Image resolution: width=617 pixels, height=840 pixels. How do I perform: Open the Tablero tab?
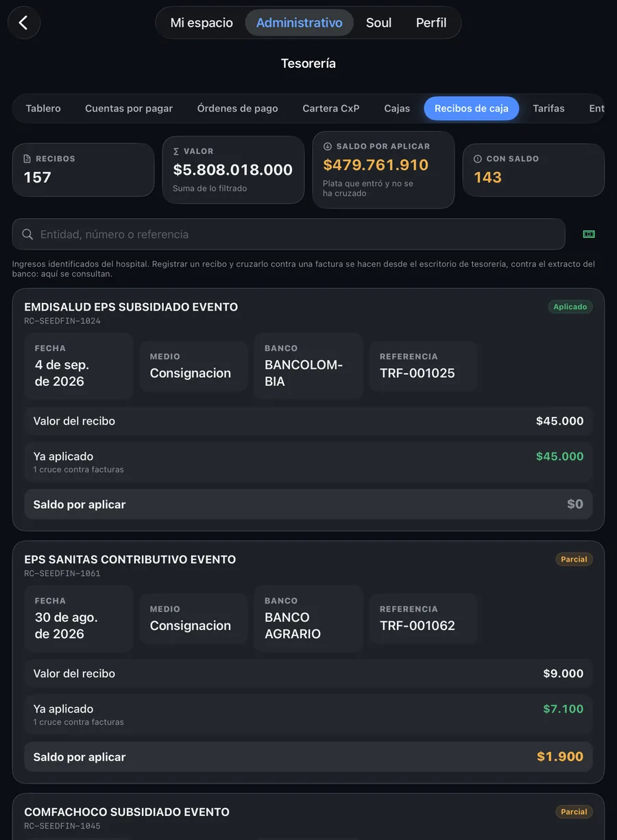point(43,108)
